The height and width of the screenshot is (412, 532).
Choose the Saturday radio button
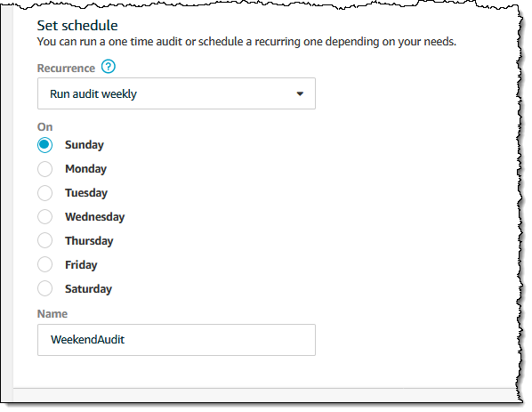point(44,289)
